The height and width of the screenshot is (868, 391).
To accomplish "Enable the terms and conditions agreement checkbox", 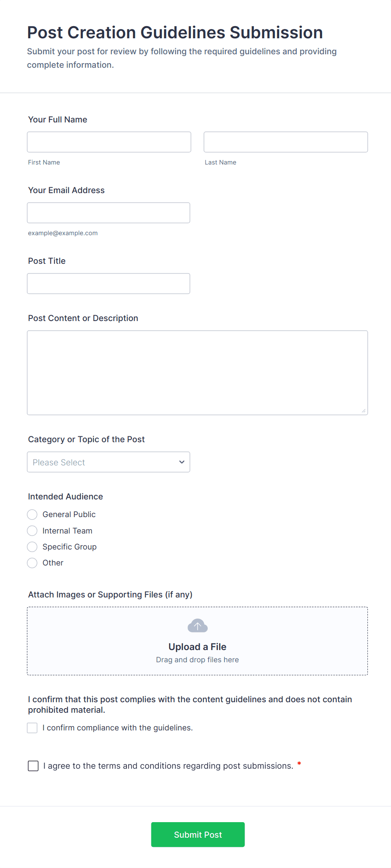I will [33, 766].
